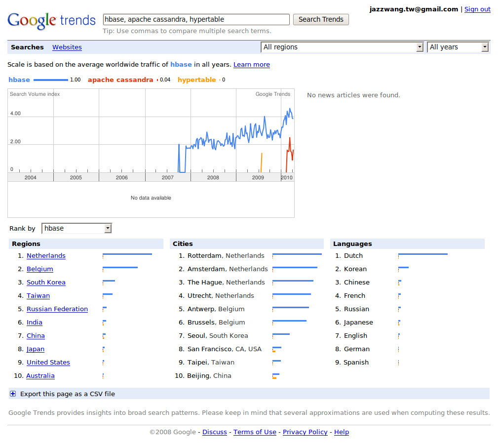Screen dimensions: 498x448
Task: Open the India region link
Action: click(x=34, y=323)
